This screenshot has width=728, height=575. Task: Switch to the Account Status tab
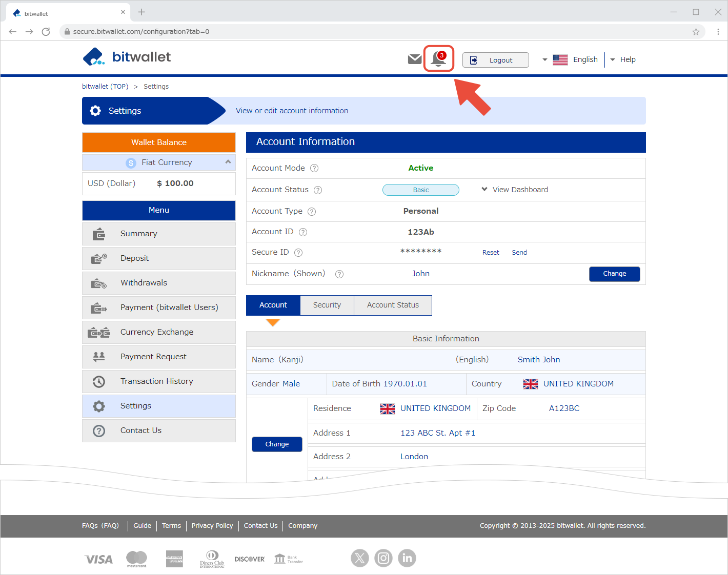[x=393, y=305]
